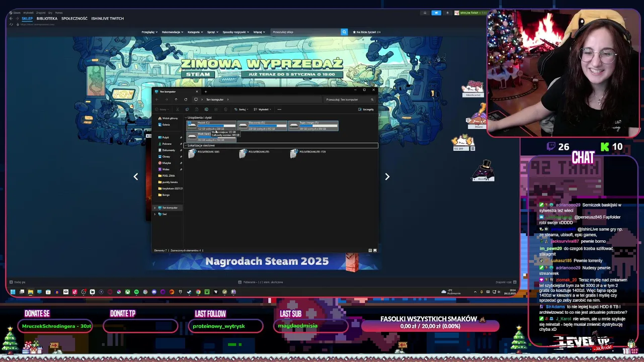Image resolution: width=644 pixels, height=362 pixels.
Task: Open Galeria in navigation pane
Action: pos(164,125)
